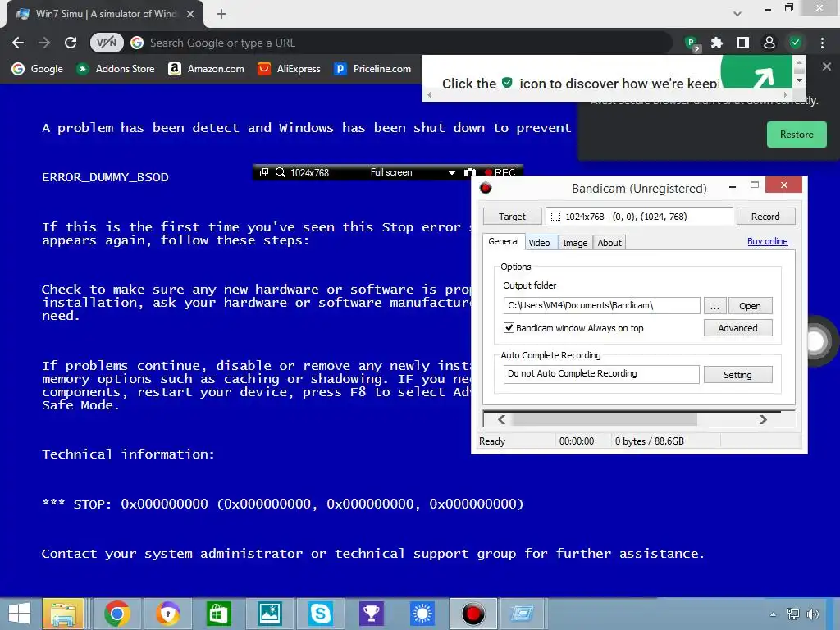Toggle the browser side panel icon
The width and height of the screenshot is (840, 630).
click(x=743, y=43)
